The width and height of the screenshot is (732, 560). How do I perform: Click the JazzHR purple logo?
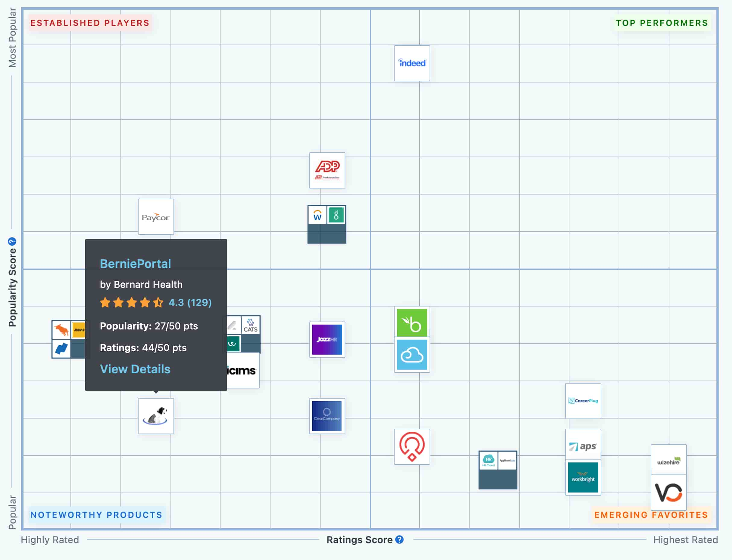327,339
